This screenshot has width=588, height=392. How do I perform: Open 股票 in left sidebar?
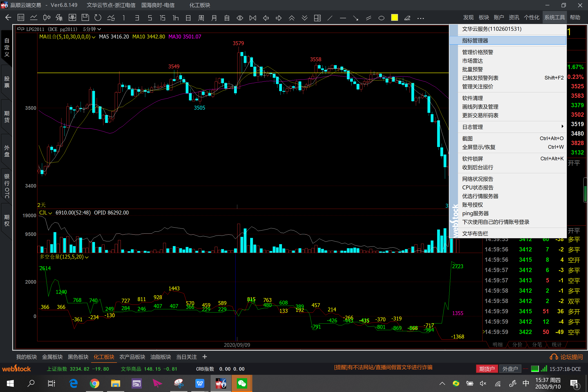pyautogui.click(x=7, y=82)
